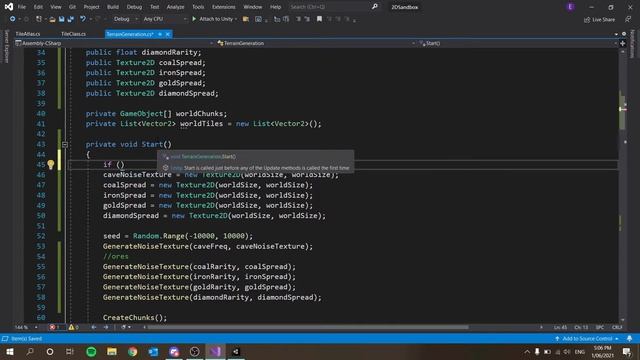This screenshot has height=360, width=640.
Task: Place cursor inside if () parentheses
Action: (x=120, y=164)
